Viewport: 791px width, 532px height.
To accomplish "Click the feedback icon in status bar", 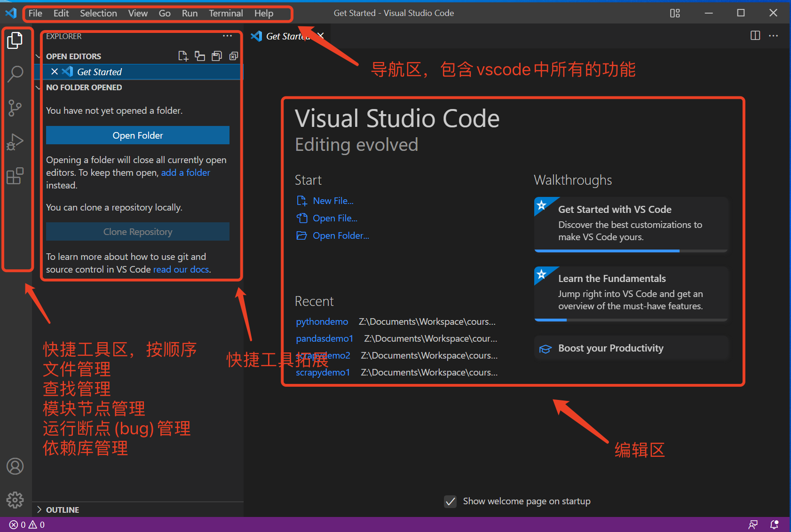I will point(753,524).
